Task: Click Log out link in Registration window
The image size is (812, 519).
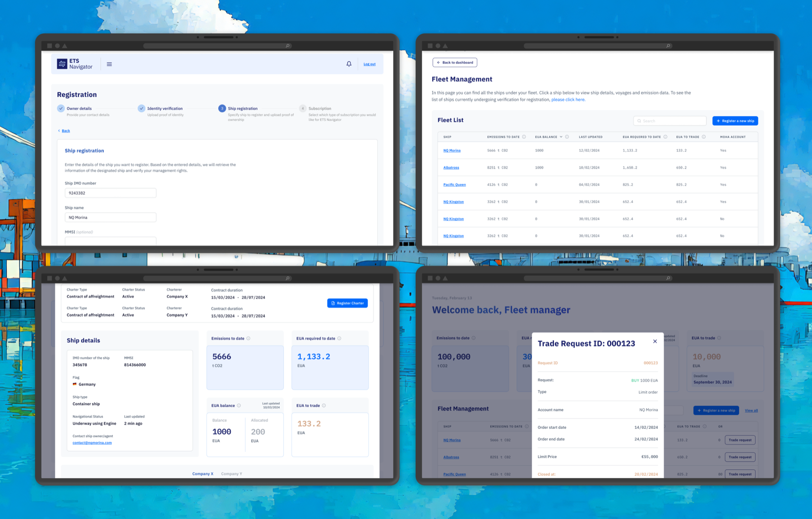Action: click(369, 64)
